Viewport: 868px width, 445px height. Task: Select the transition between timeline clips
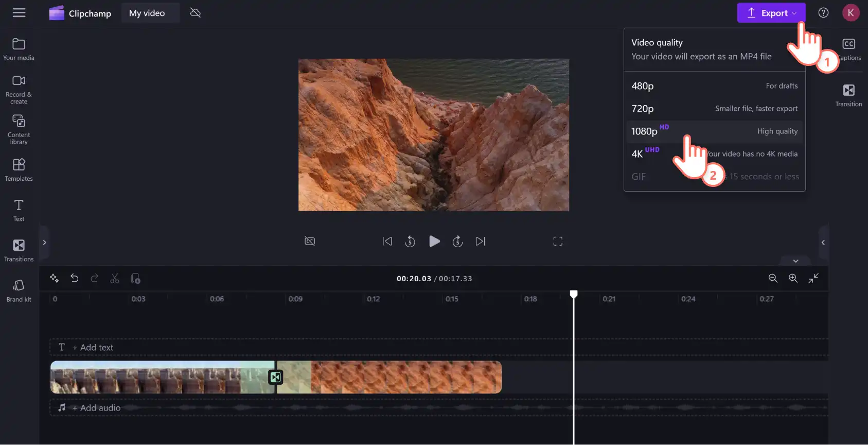tap(276, 377)
